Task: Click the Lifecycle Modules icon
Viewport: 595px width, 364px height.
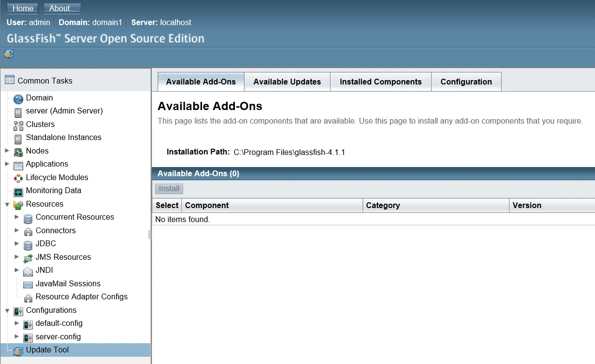Action: pyautogui.click(x=18, y=179)
